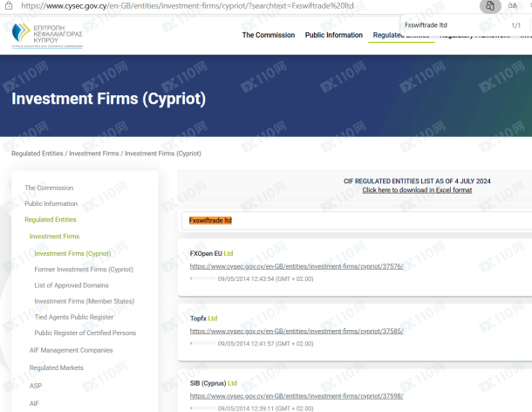
Task: Click relevance bar under SIB (Cyprus) result
Action: point(202,408)
